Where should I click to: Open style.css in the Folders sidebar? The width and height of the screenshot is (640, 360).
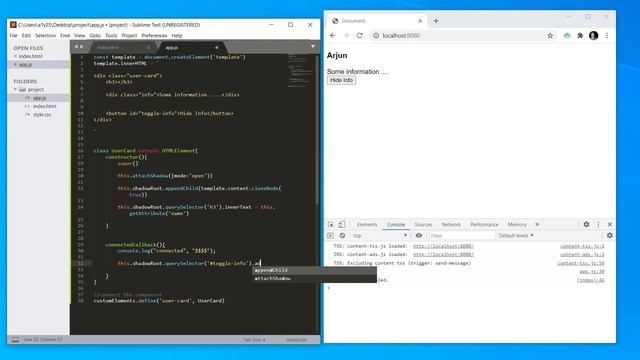pyautogui.click(x=42, y=115)
